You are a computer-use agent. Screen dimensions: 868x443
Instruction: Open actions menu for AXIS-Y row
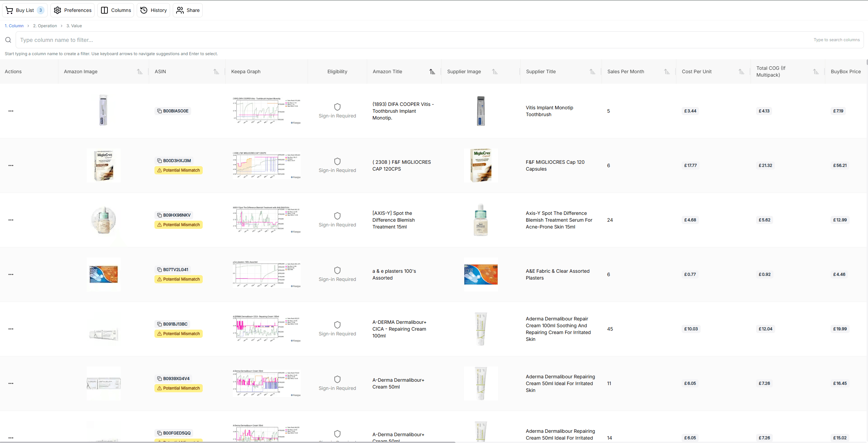pos(11,220)
